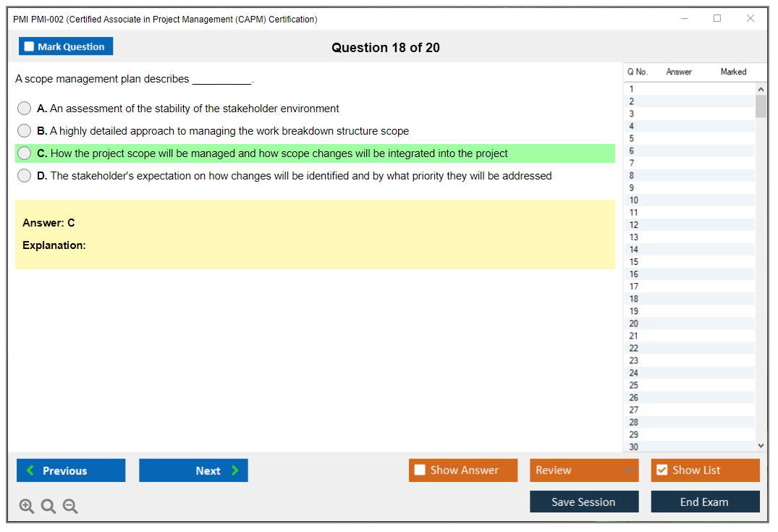
Task: Click the zoom out magnifier icon
Action: [x=70, y=506]
